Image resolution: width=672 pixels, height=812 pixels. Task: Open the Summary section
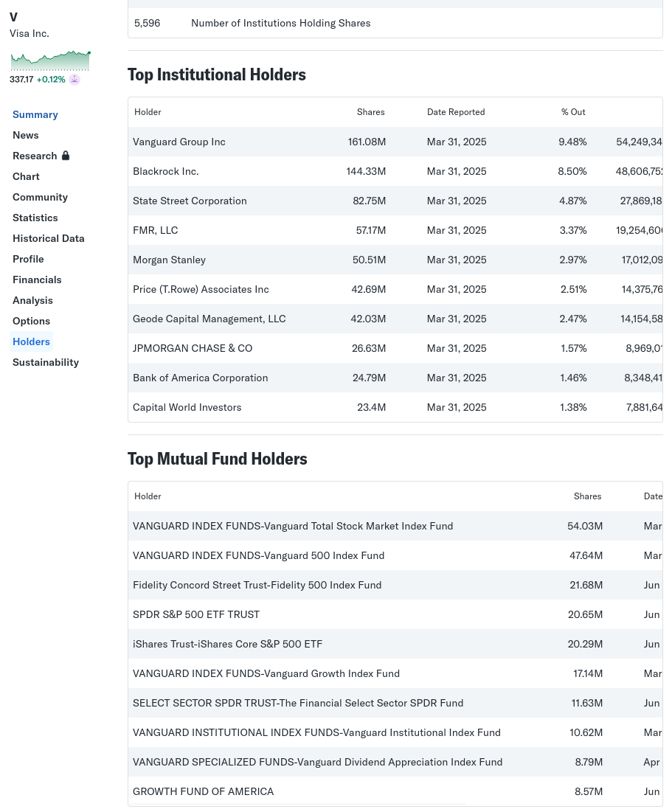tap(35, 114)
